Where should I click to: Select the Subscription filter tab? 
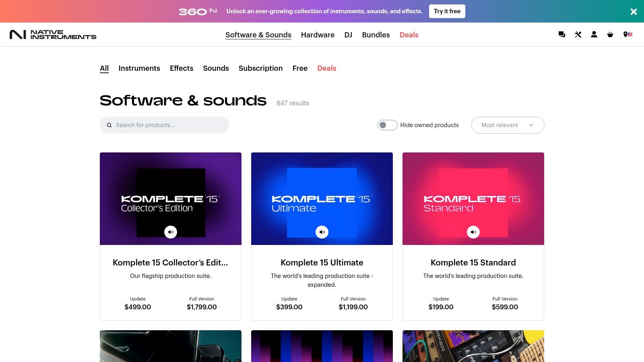(261, 68)
